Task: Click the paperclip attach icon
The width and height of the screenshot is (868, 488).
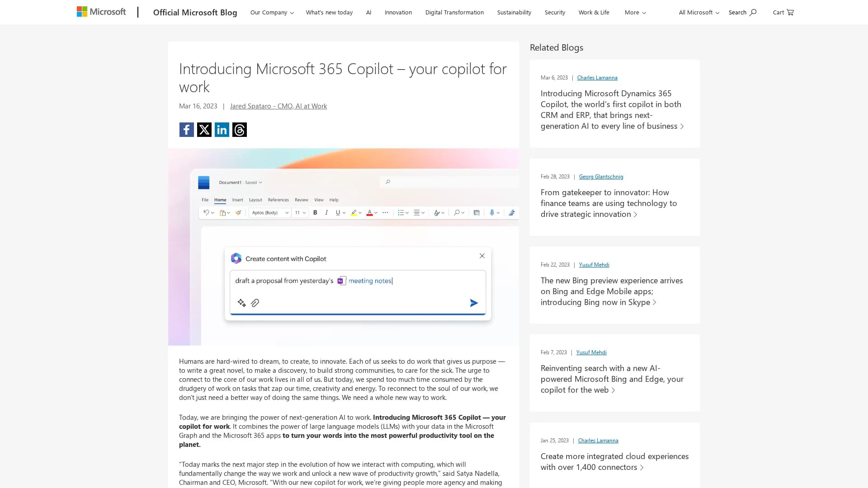Action: coord(255,303)
